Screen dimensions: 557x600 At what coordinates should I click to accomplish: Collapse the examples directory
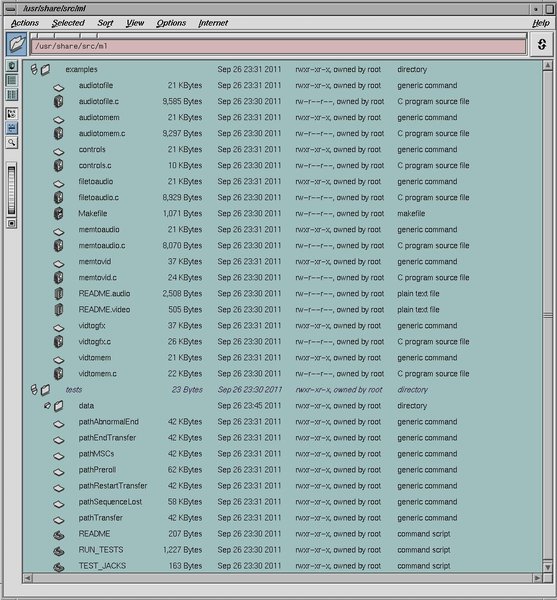(34, 69)
